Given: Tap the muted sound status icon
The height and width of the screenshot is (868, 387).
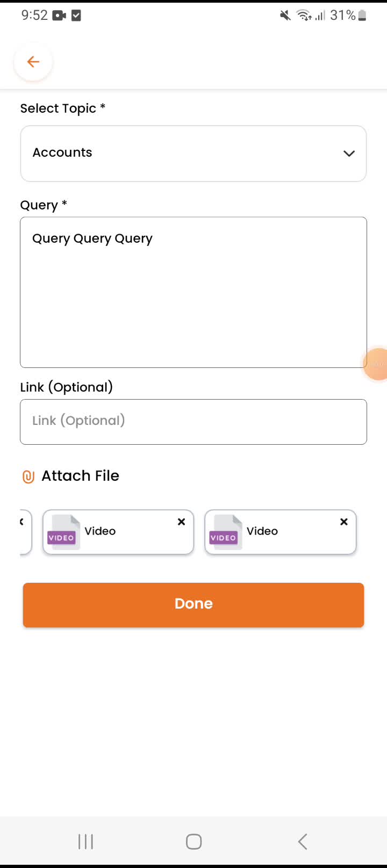Looking at the screenshot, I should click(285, 16).
